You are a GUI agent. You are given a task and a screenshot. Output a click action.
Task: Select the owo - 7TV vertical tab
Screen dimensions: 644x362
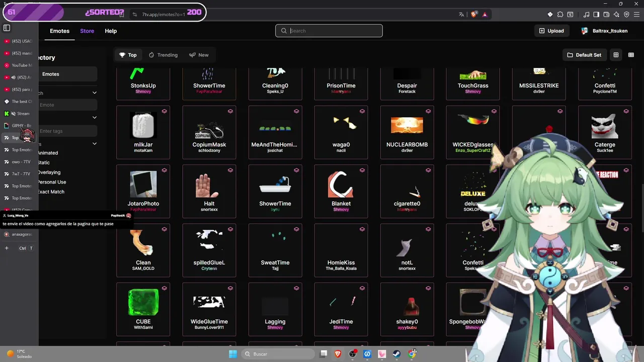pos(18,162)
